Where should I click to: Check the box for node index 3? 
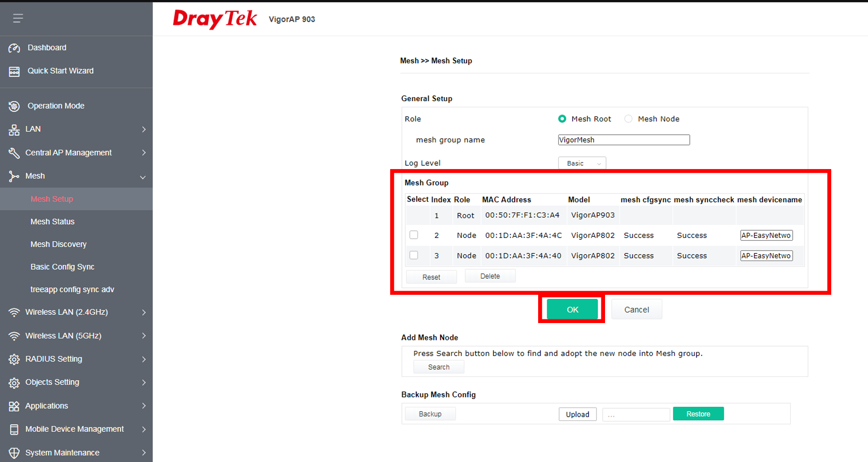pyautogui.click(x=414, y=255)
